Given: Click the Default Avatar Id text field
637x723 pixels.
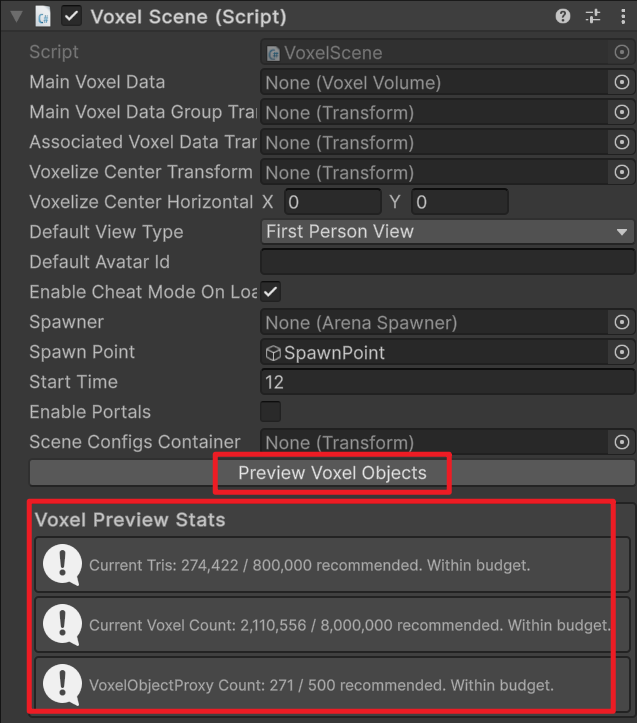Looking at the screenshot, I should pos(448,262).
